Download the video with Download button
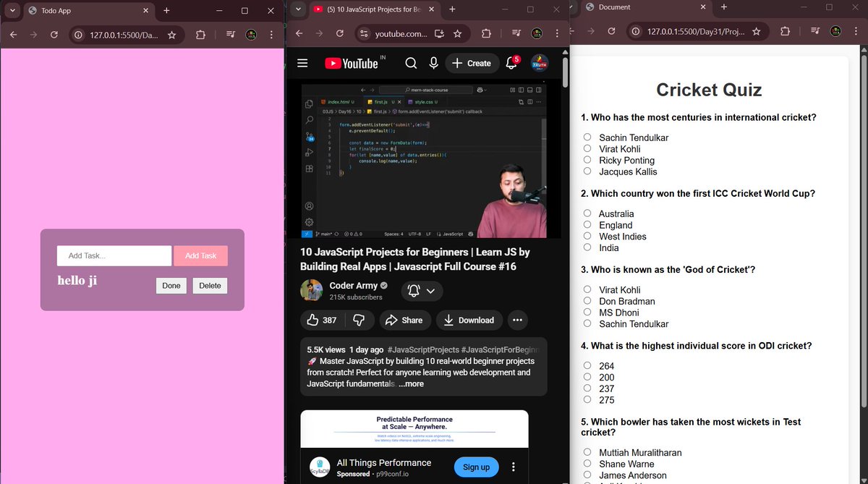The image size is (868, 484). 469,320
